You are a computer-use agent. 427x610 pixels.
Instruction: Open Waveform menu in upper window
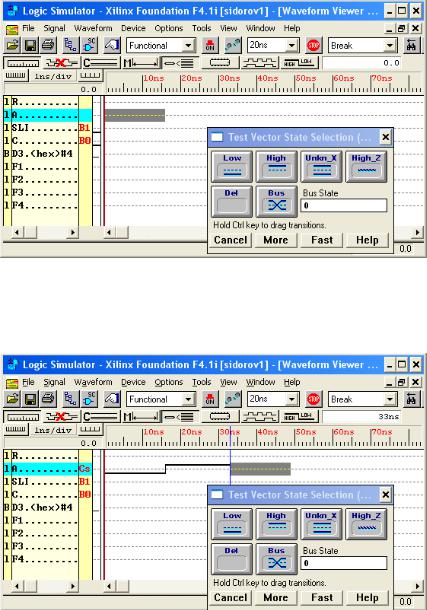point(93,28)
